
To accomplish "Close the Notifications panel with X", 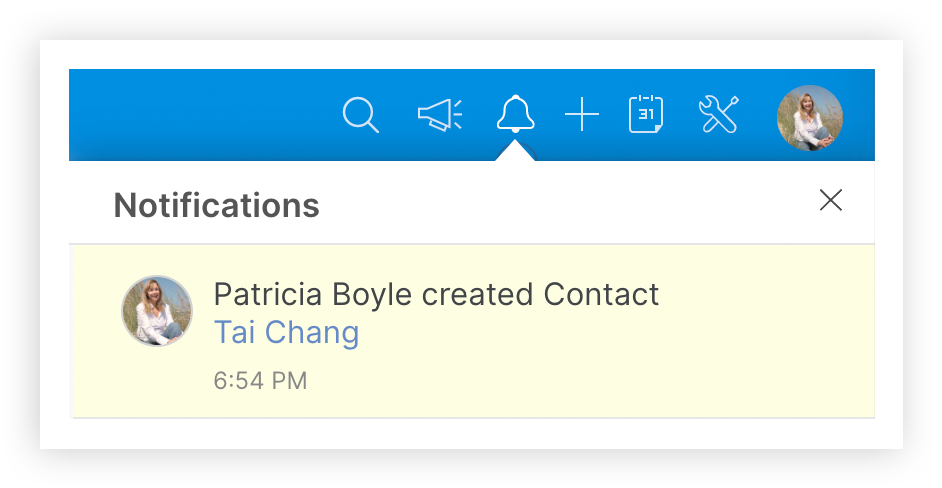I will tap(830, 200).
